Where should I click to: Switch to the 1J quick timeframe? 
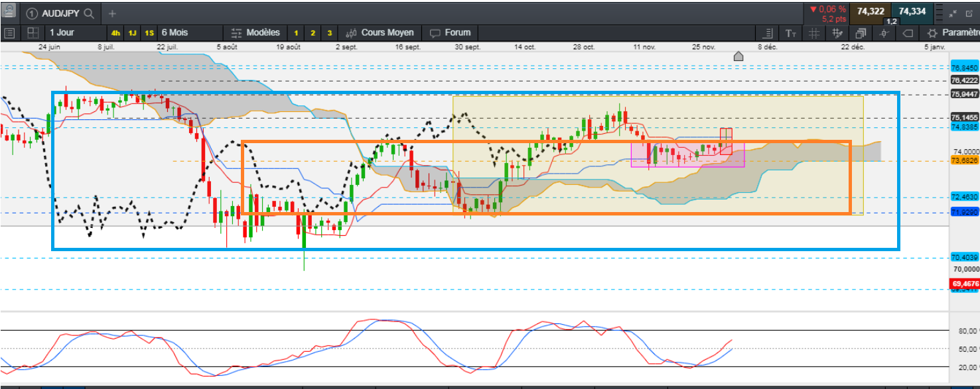click(x=132, y=33)
